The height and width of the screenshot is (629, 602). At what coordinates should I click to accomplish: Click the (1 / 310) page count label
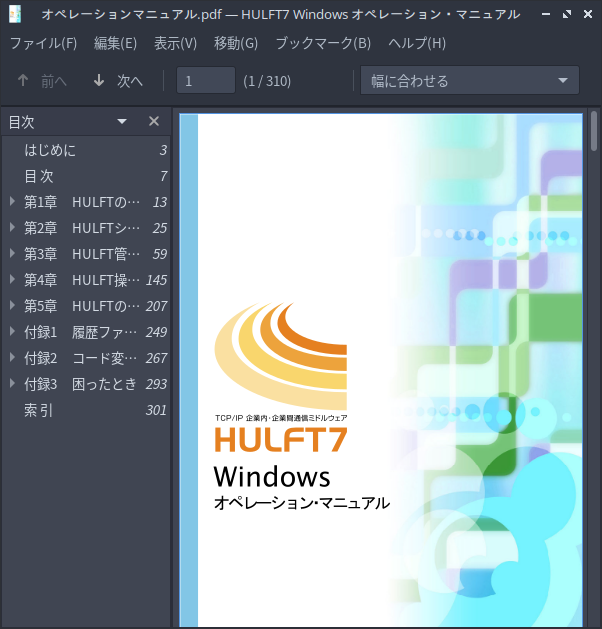point(267,81)
